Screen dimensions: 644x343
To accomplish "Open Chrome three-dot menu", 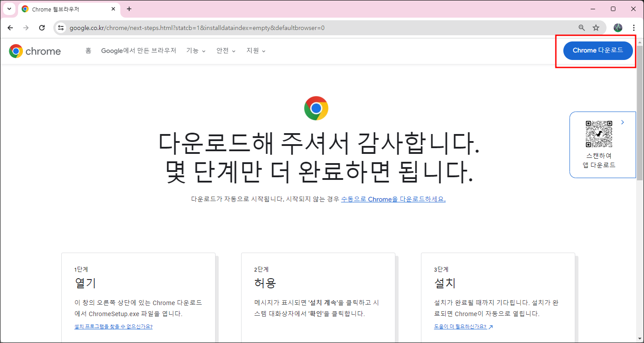I will coord(634,28).
